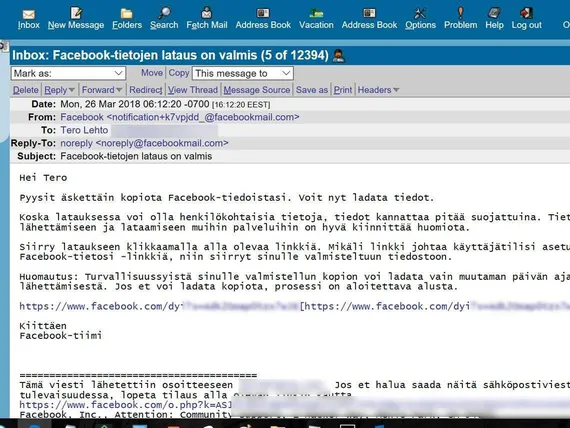
Task: Expand the Reply options arrow
Action: click(72, 90)
